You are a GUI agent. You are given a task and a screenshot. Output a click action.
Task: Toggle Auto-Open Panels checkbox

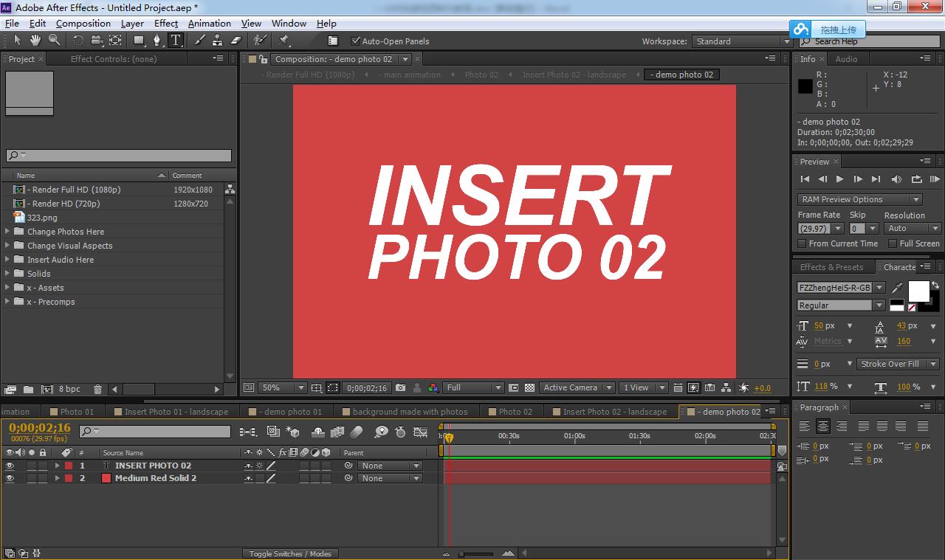click(x=356, y=41)
